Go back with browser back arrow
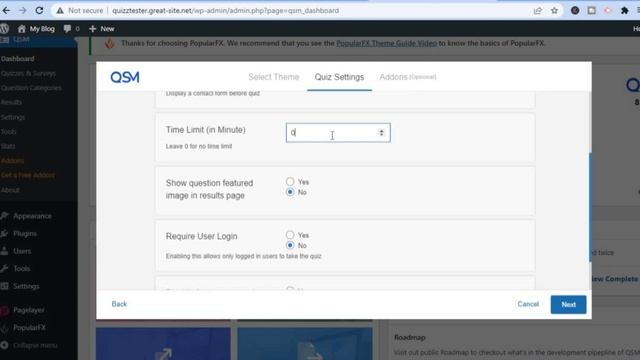Viewport: 640px width, 360px height. [6, 11]
